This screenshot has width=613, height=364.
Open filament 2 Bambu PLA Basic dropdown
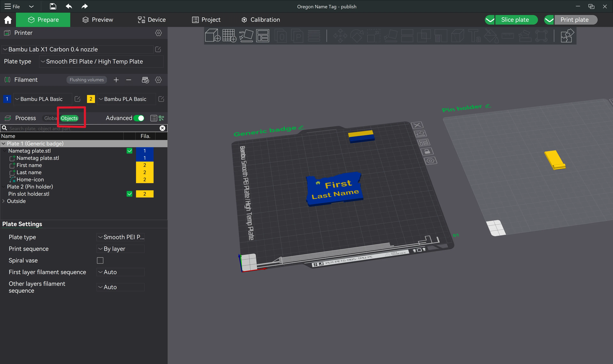point(126,99)
